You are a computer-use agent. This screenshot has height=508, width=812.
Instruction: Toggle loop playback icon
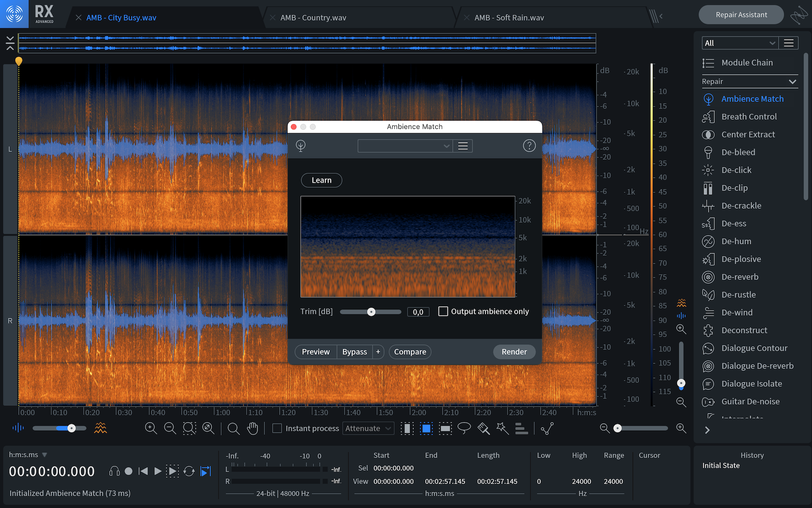click(x=189, y=471)
